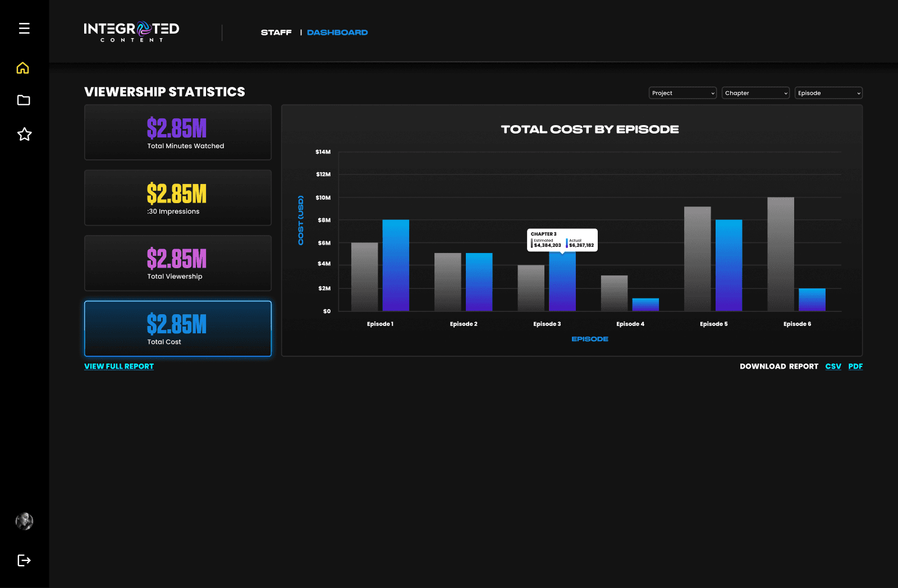Click Episode 3 estimated gray bar
This screenshot has width=898, height=588.
[531, 288]
